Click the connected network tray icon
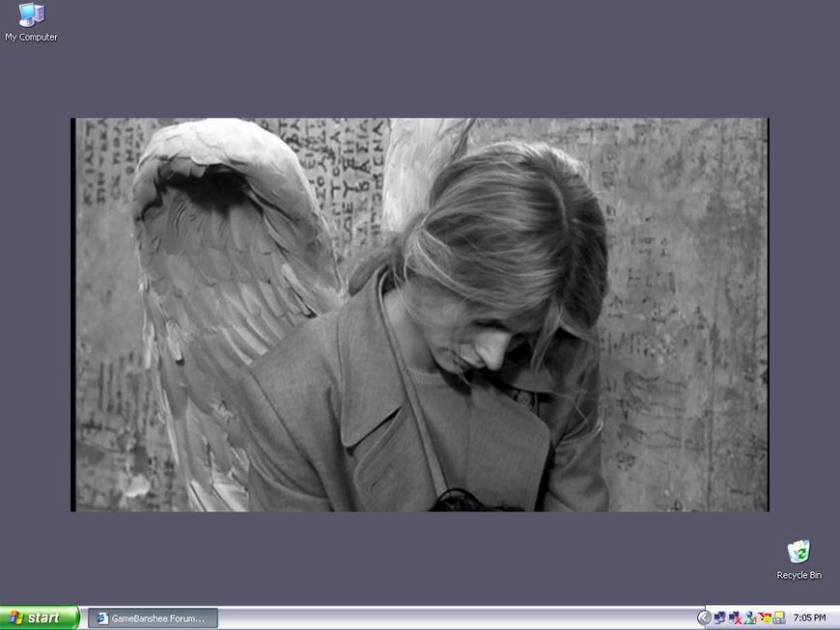Image resolution: width=840 pixels, height=630 pixels. click(x=719, y=618)
